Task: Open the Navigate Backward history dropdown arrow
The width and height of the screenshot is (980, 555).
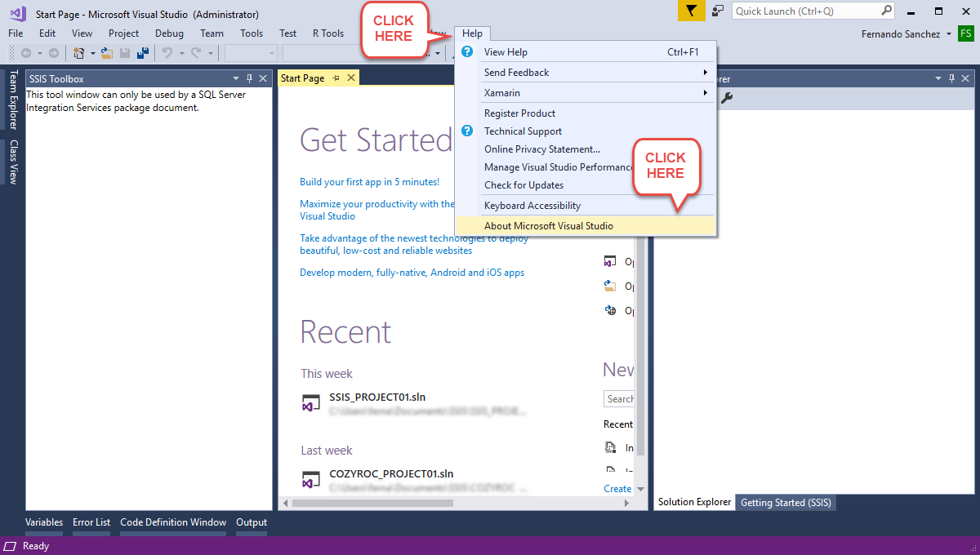Action: (38, 53)
